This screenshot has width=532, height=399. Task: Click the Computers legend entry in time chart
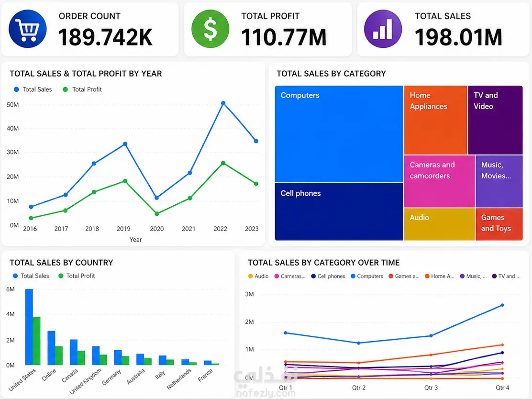[367, 276]
